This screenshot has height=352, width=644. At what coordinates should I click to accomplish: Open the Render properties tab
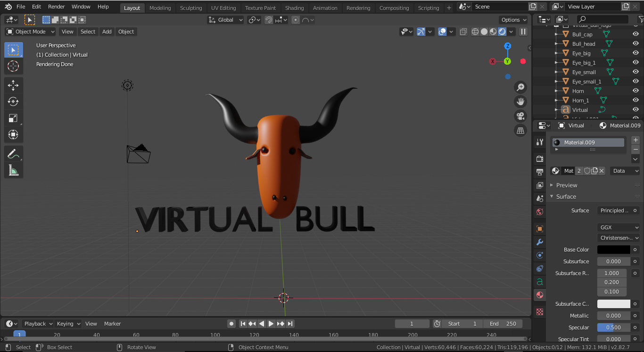(540, 159)
